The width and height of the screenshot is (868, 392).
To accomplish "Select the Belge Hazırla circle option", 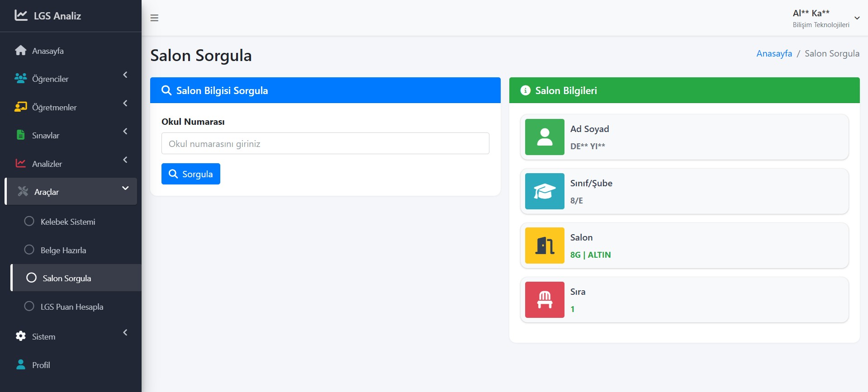I will pos(29,250).
